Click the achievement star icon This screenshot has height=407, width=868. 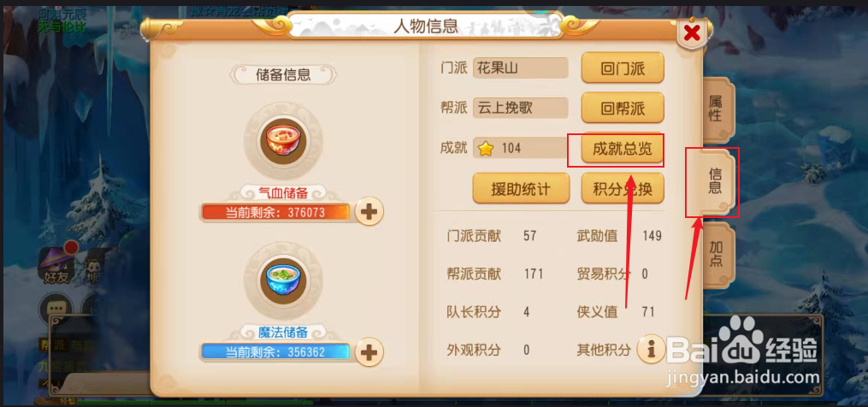click(486, 149)
